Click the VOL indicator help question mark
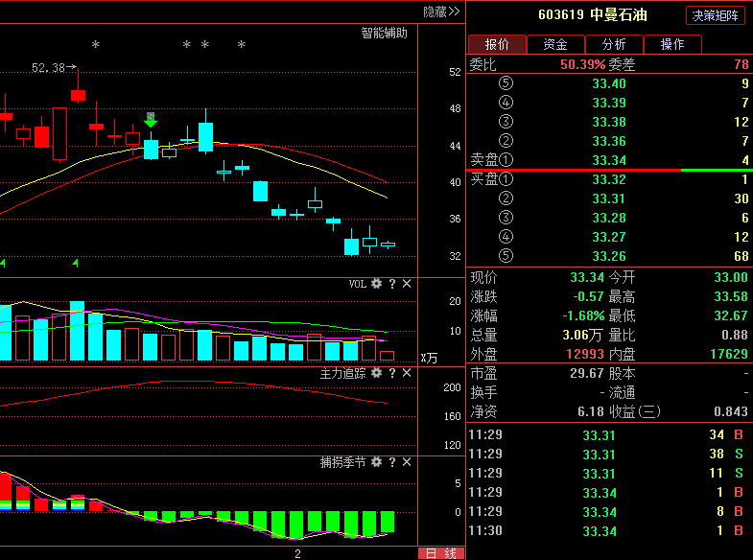The image size is (753, 560). click(x=391, y=284)
